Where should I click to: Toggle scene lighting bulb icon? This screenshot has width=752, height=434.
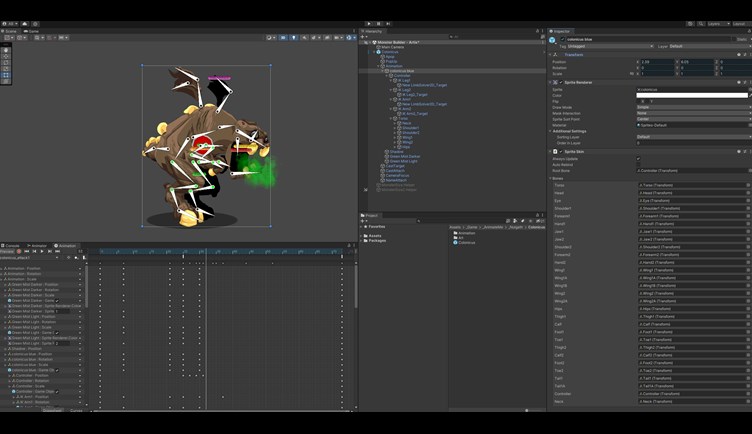point(294,37)
